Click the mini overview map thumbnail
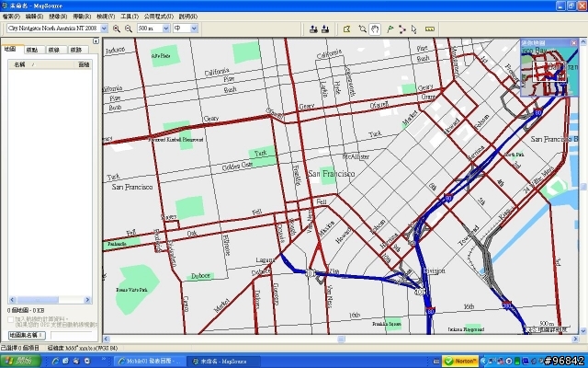The width and height of the screenshot is (588, 368). (549, 72)
